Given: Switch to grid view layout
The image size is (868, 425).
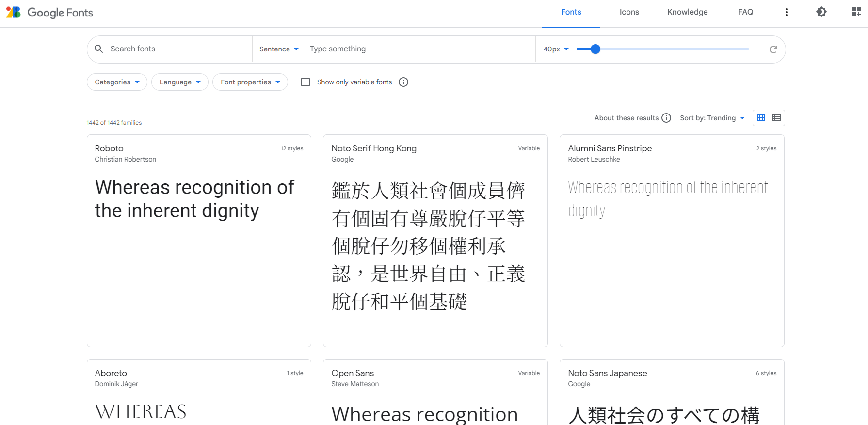Looking at the screenshot, I should [761, 118].
